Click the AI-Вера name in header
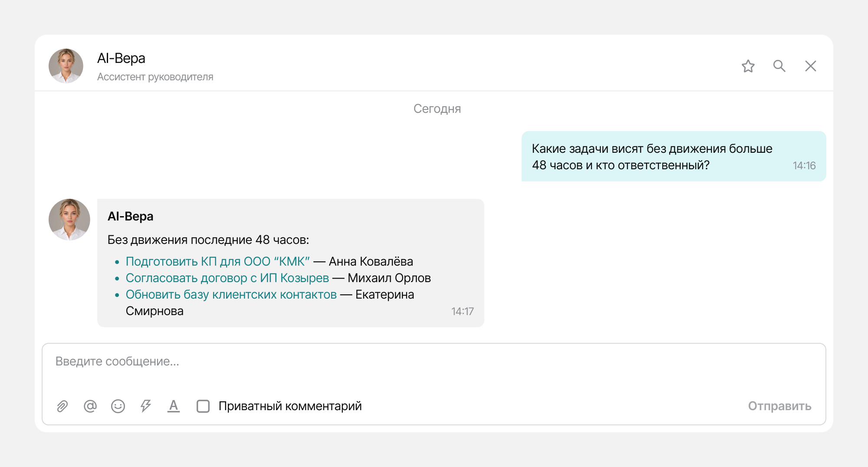 [x=121, y=58]
